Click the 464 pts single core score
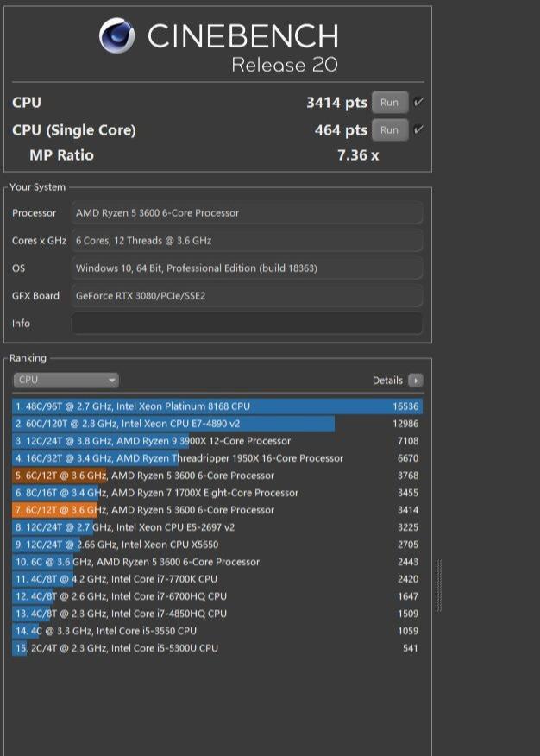The height and width of the screenshot is (756, 540). coord(341,129)
